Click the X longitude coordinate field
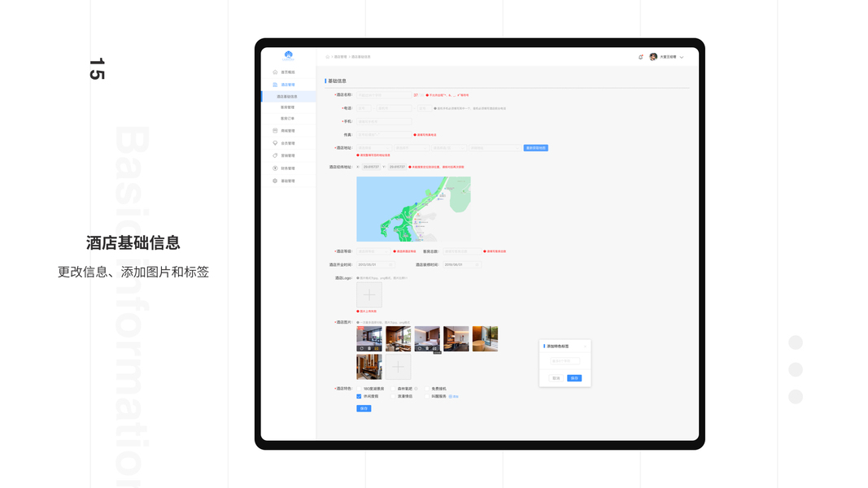This screenshot has width=868, height=488. tap(372, 167)
